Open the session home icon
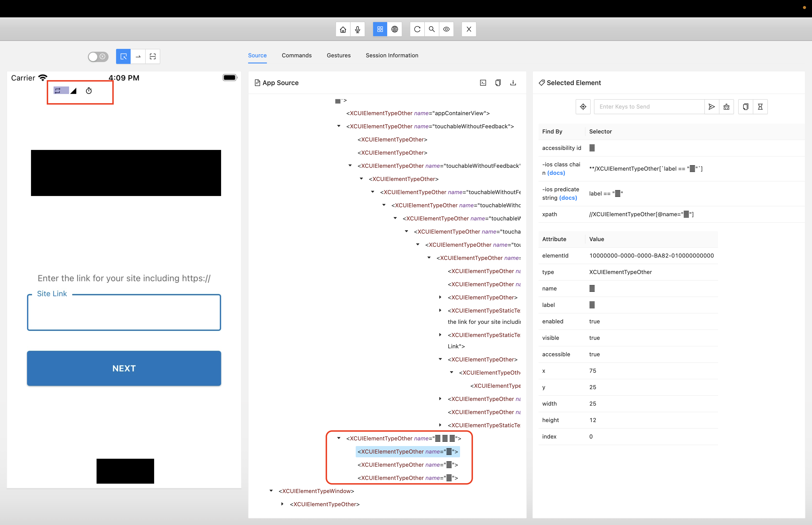The image size is (812, 525). point(343,29)
